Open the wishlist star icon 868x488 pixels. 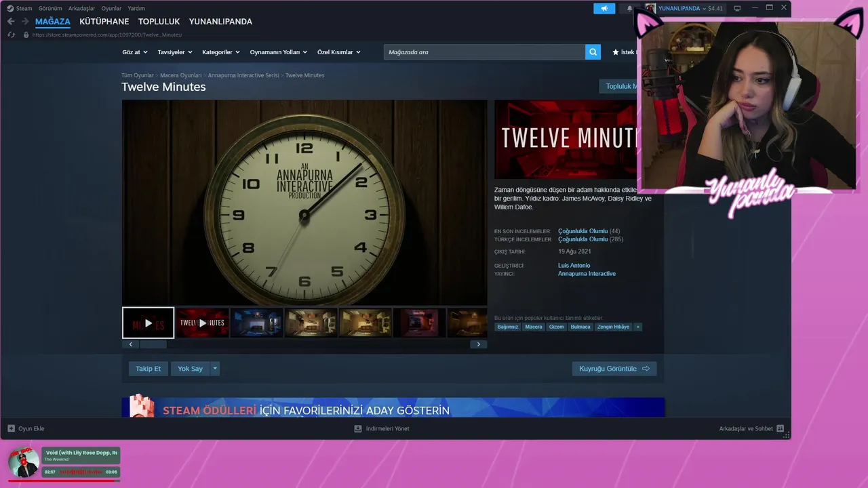[x=616, y=52]
